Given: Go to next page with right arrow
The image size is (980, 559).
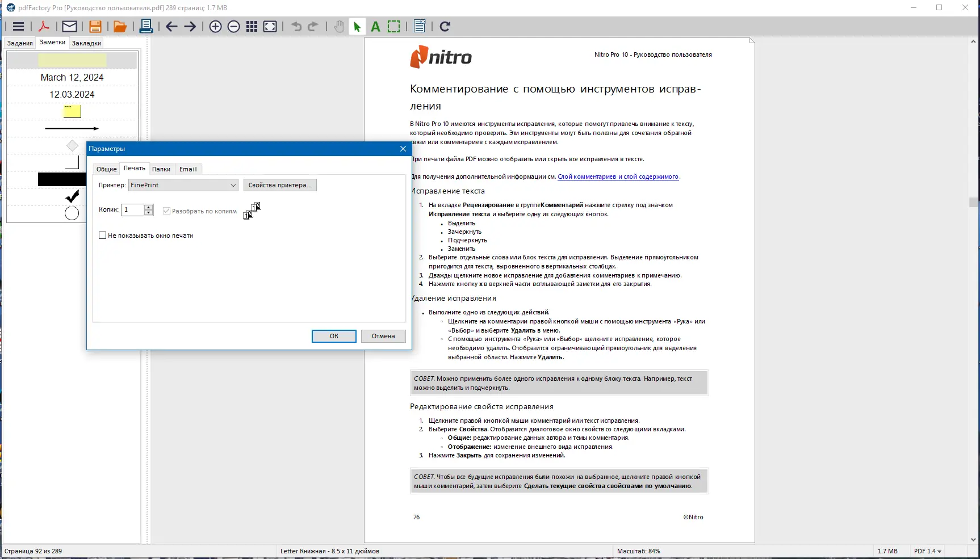Looking at the screenshot, I should (x=190, y=27).
